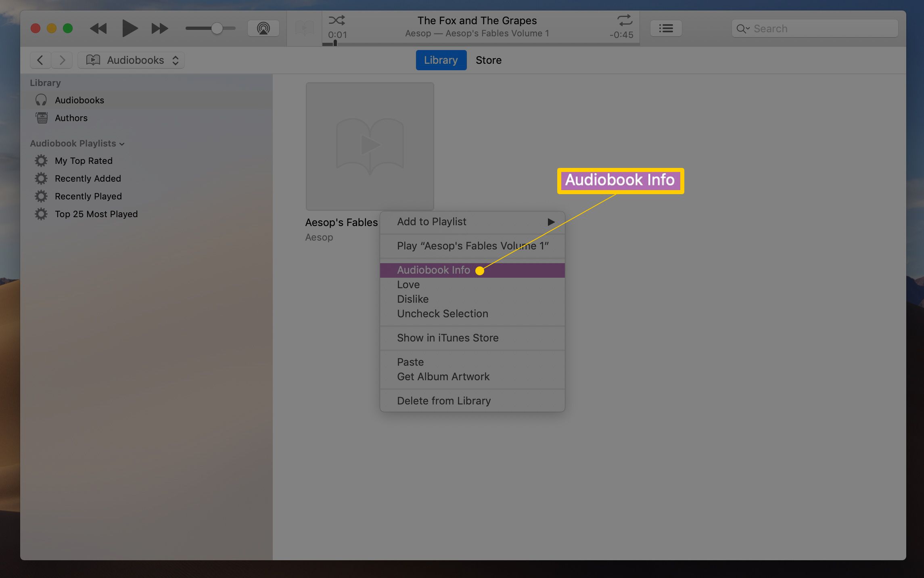Open the search options magnifier dropdown
Viewport: 924px width, 578px height.
tap(743, 29)
